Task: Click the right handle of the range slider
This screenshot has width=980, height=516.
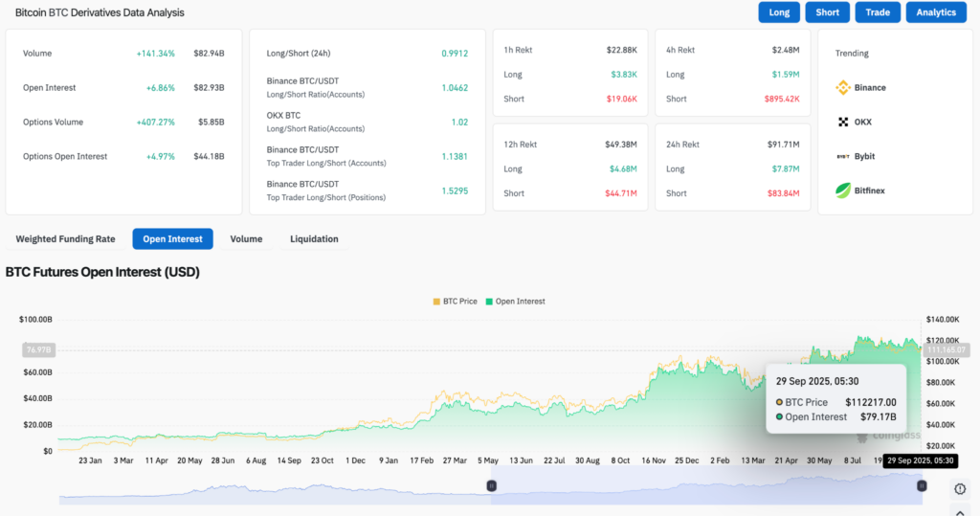Action: tap(922, 486)
